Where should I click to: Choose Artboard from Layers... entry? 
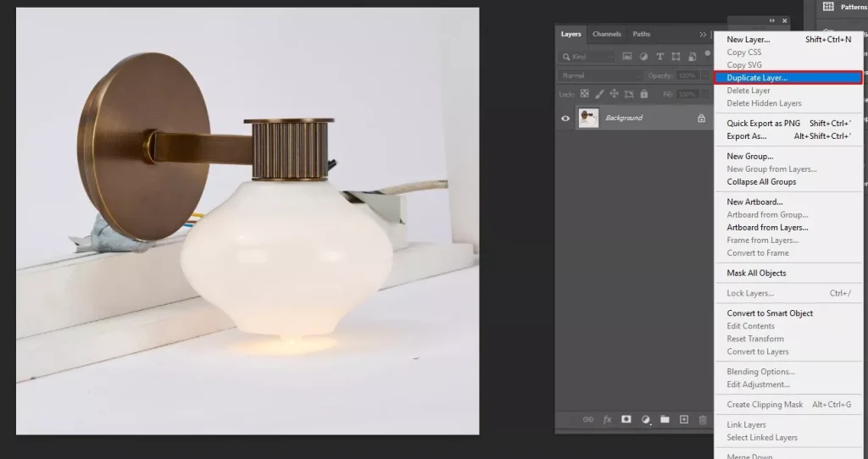click(788, 227)
